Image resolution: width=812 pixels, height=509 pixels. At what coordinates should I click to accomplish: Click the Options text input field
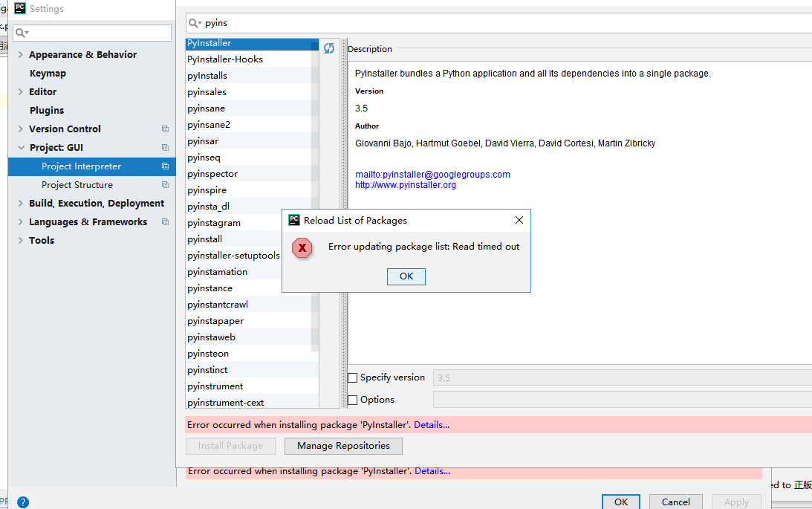pyautogui.click(x=623, y=400)
